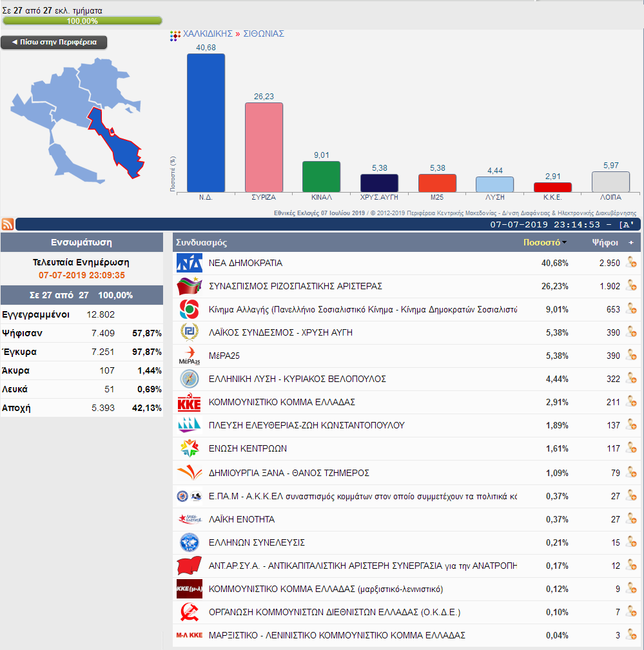Click the green 100,00% progress bar

click(82, 21)
